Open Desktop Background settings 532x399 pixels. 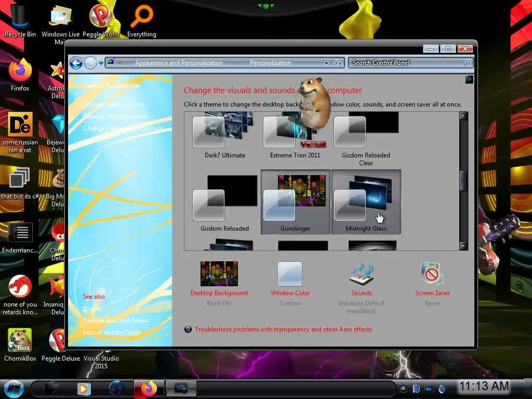pyautogui.click(x=219, y=283)
